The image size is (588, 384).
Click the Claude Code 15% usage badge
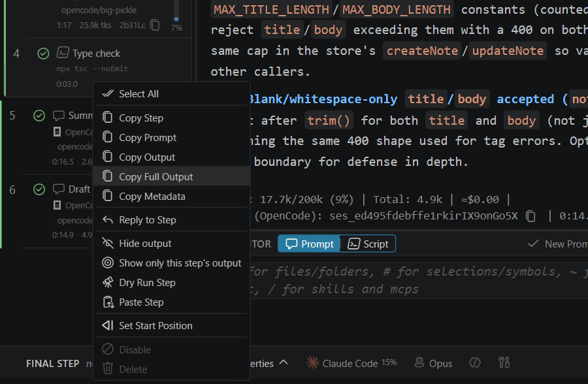pyautogui.click(x=389, y=362)
